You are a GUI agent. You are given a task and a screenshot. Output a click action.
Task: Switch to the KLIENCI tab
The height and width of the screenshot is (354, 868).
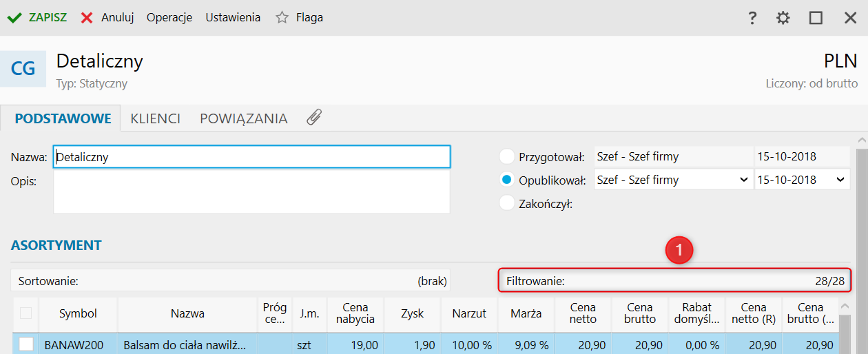[155, 118]
